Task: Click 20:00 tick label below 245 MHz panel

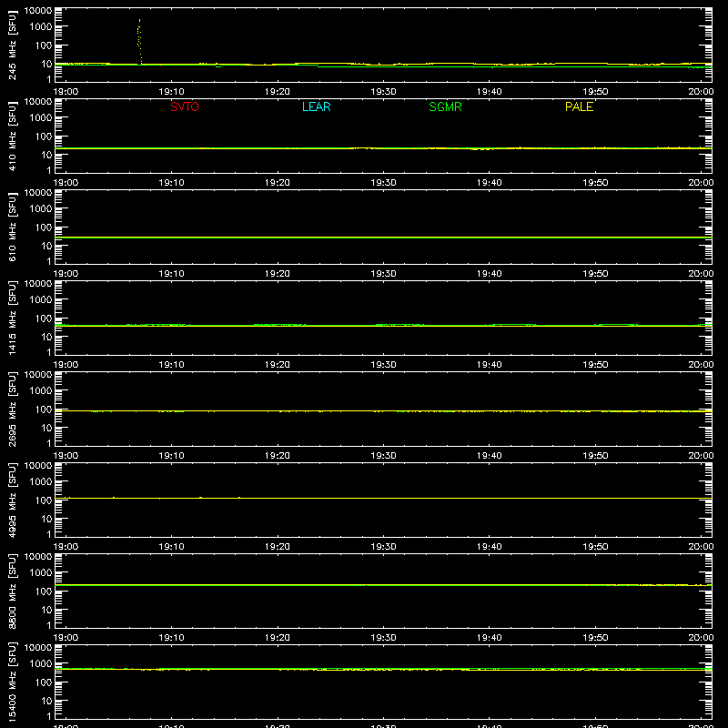Action: tap(701, 92)
